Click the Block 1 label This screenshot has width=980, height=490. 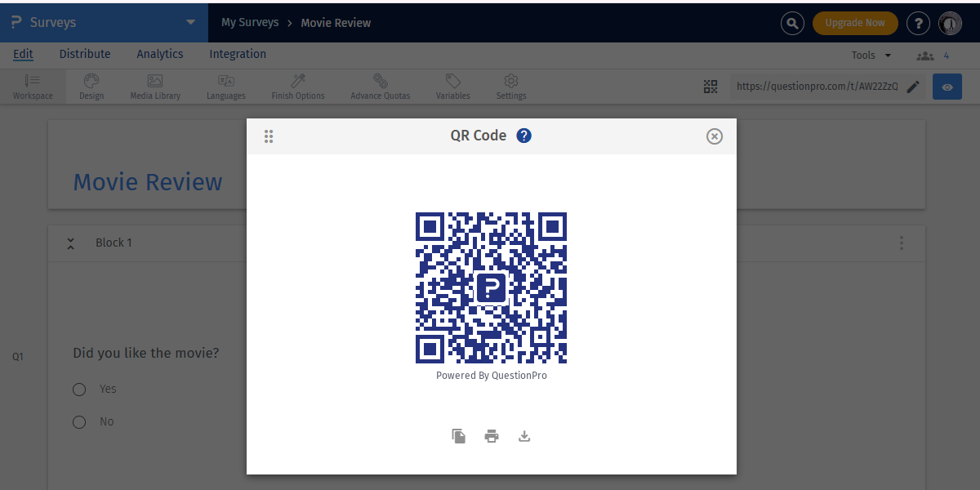tap(114, 243)
